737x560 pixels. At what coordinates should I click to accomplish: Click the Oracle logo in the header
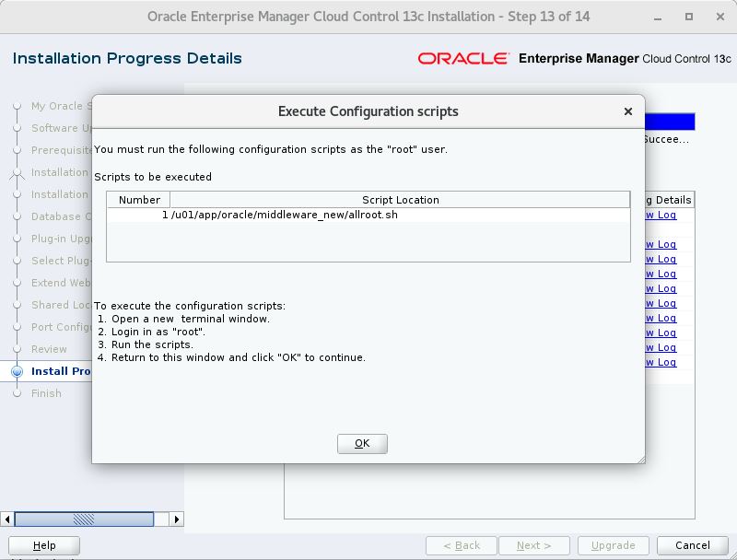click(463, 58)
